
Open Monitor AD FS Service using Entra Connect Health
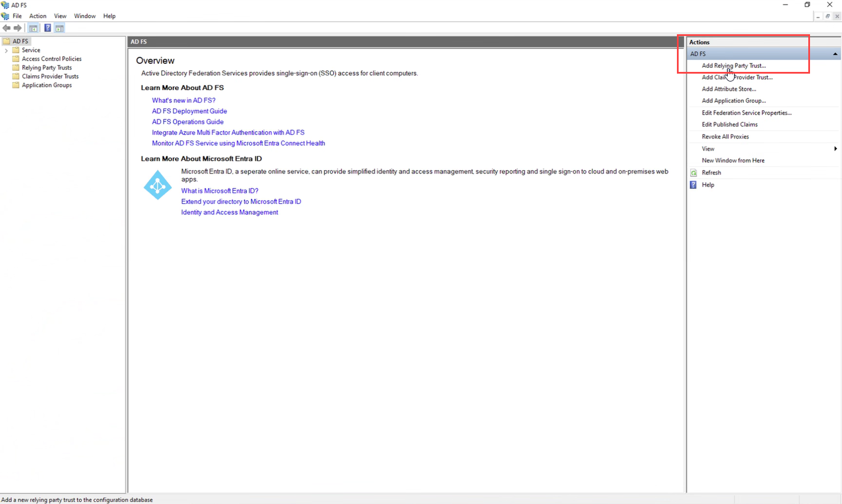point(238,143)
